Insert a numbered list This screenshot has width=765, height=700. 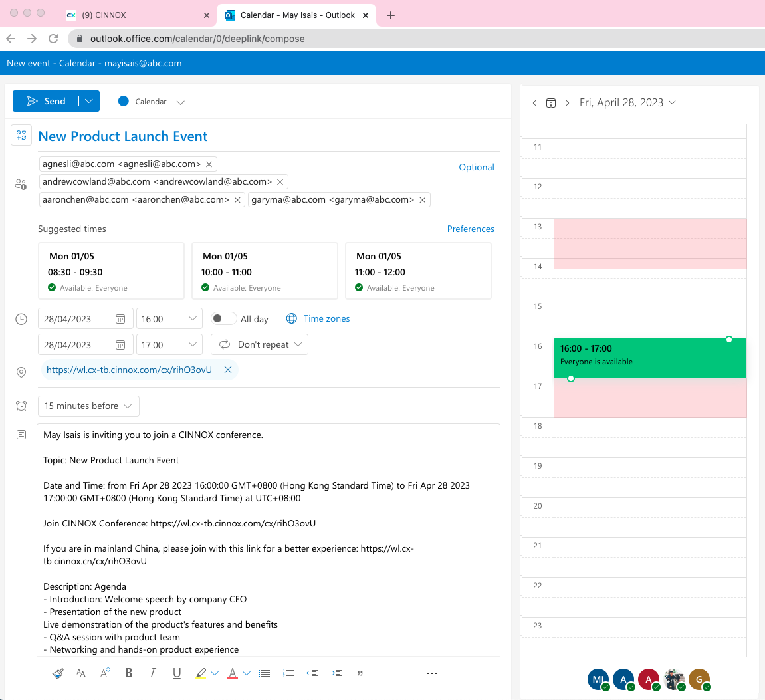(288, 673)
